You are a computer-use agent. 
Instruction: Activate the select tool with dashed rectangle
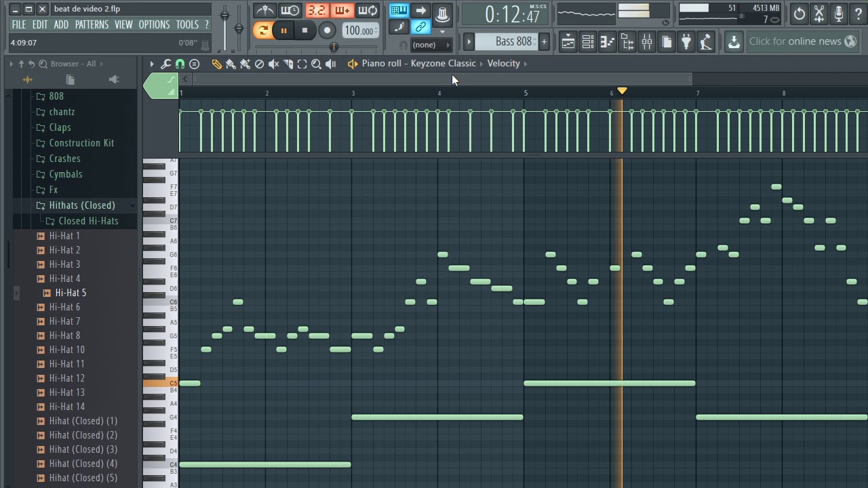pos(302,64)
